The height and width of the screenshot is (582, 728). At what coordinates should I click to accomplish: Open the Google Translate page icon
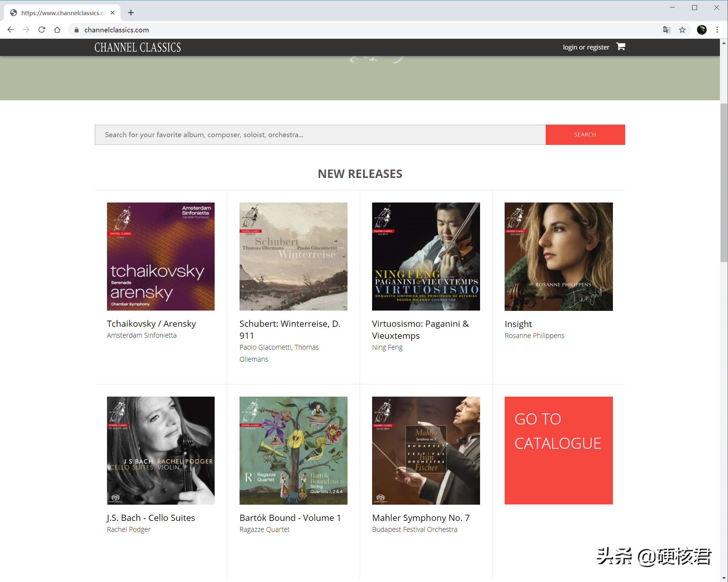[x=666, y=30]
